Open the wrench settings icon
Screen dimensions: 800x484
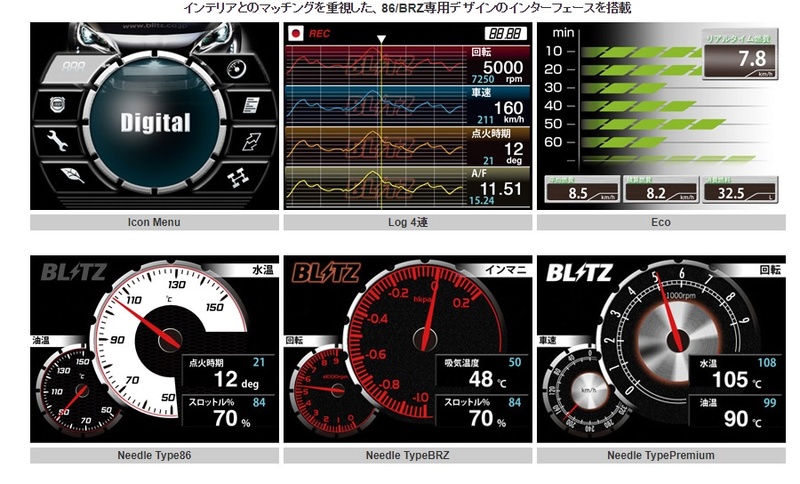pyautogui.click(x=58, y=140)
